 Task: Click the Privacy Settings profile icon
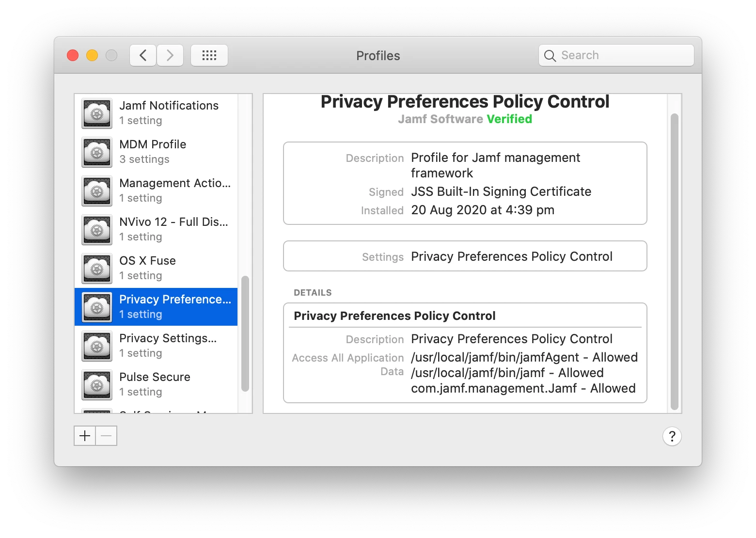pos(97,346)
